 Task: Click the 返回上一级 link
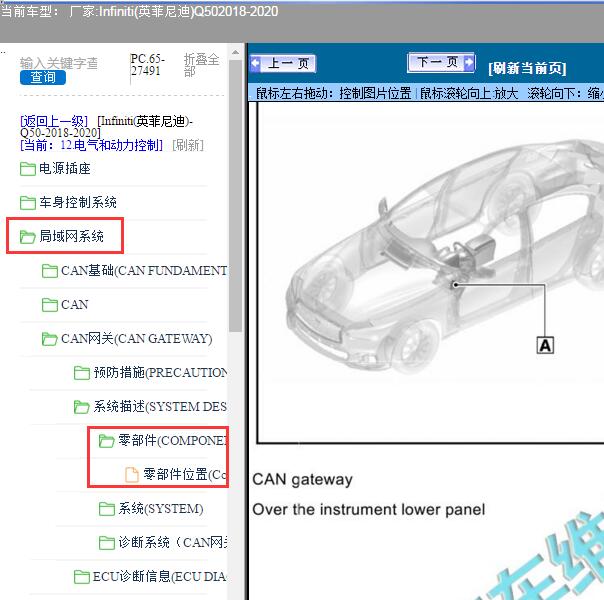click(x=54, y=121)
